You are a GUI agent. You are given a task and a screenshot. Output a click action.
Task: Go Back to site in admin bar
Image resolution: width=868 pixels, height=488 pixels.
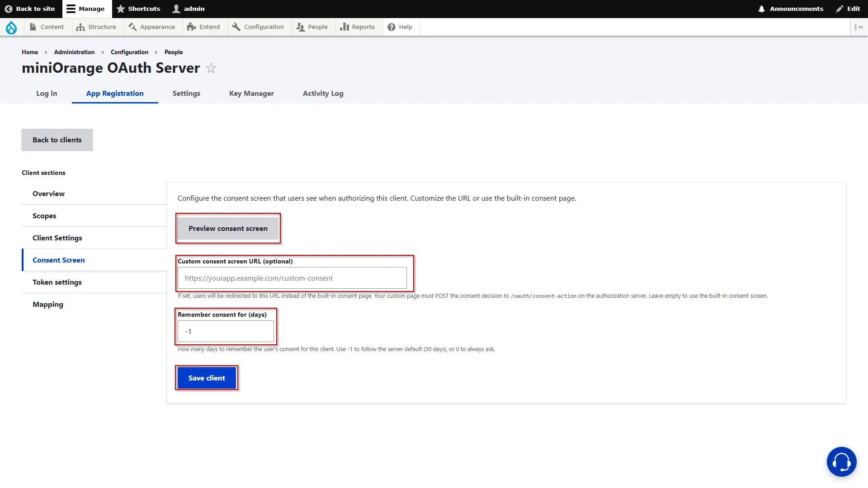30,9
